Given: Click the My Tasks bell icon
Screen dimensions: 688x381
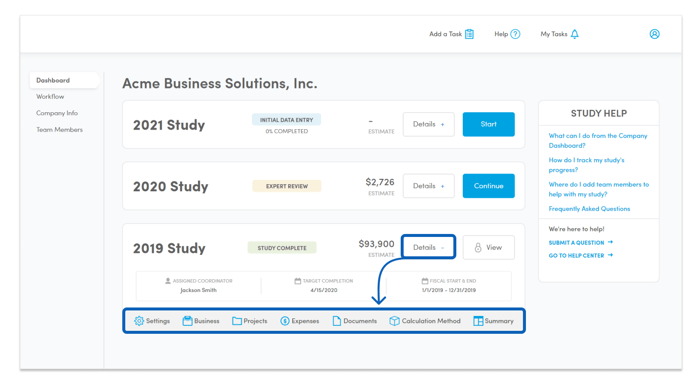Looking at the screenshot, I should (x=575, y=34).
